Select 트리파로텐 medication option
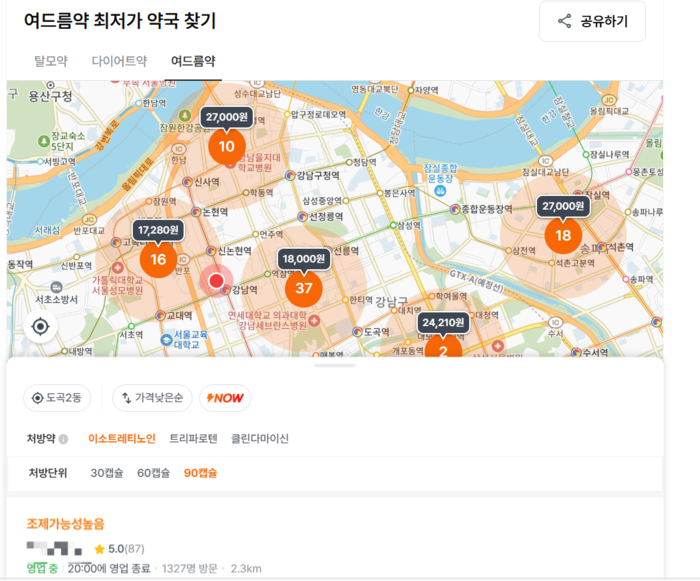Viewport: 700px width, 581px height. pyautogui.click(x=195, y=439)
